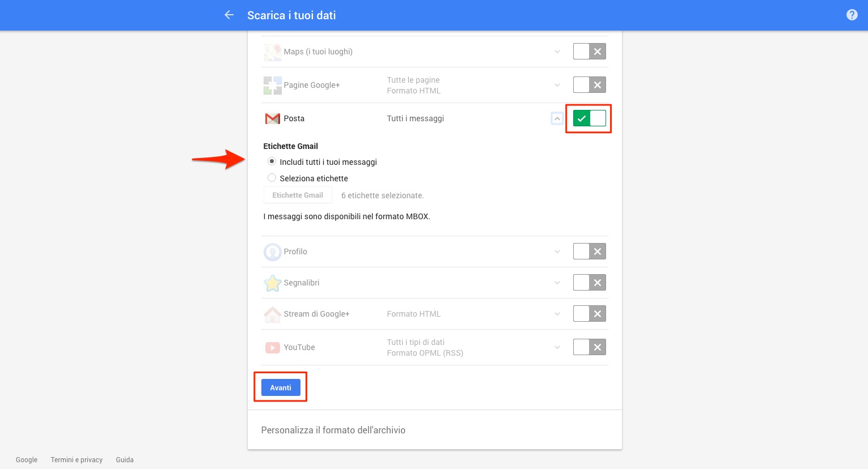Click 'Formato HTML' in Stream di Google+ row
Screen dimensions: 868x469
pyautogui.click(x=414, y=314)
